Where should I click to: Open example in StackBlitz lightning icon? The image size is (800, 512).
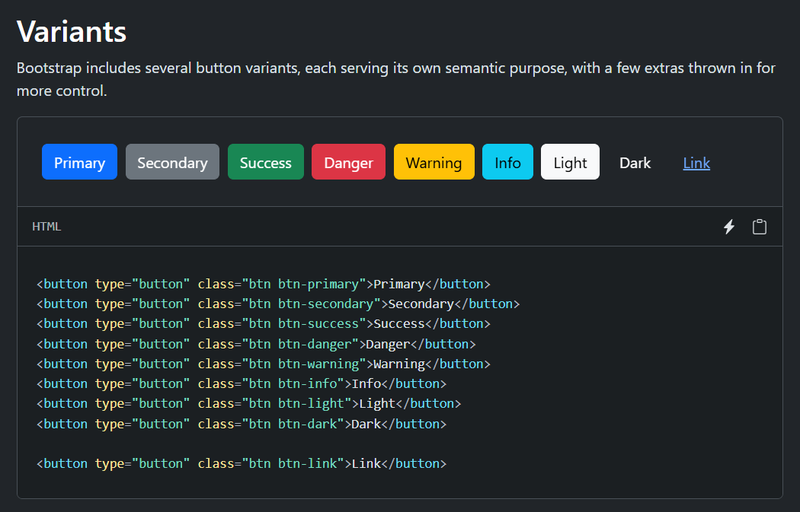(729, 227)
